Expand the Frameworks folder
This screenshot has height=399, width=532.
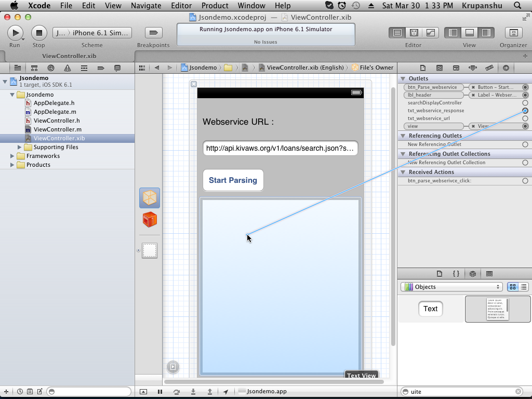(12, 156)
